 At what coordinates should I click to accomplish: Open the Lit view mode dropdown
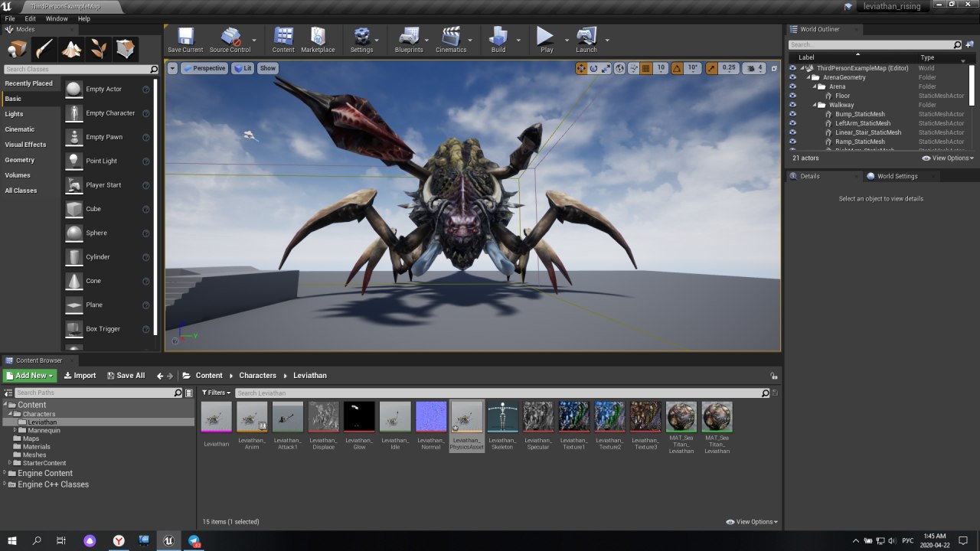[243, 68]
